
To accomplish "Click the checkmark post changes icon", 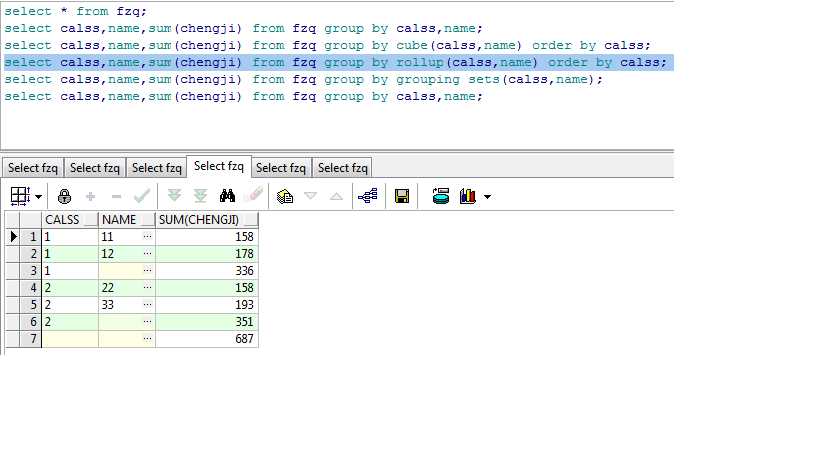I will pos(142,196).
